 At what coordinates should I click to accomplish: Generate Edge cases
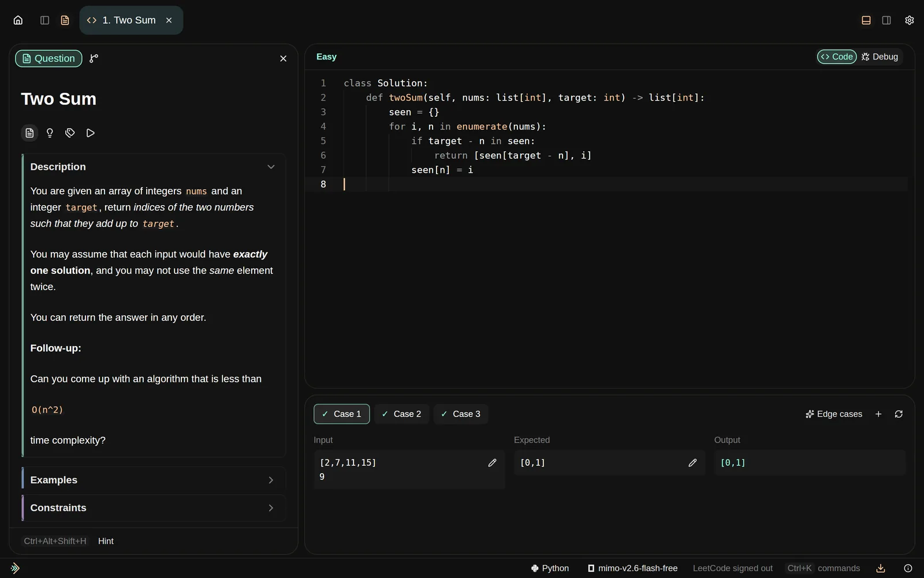point(833,414)
